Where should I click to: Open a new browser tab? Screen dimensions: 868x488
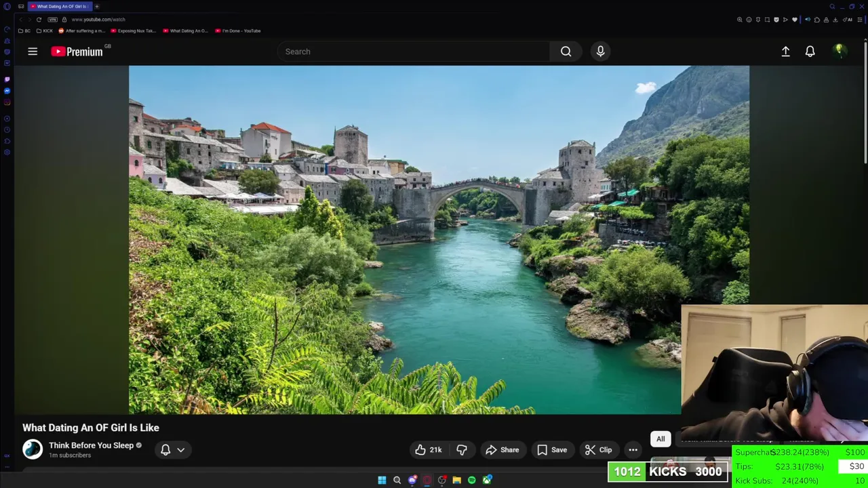click(x=97, y=7)
